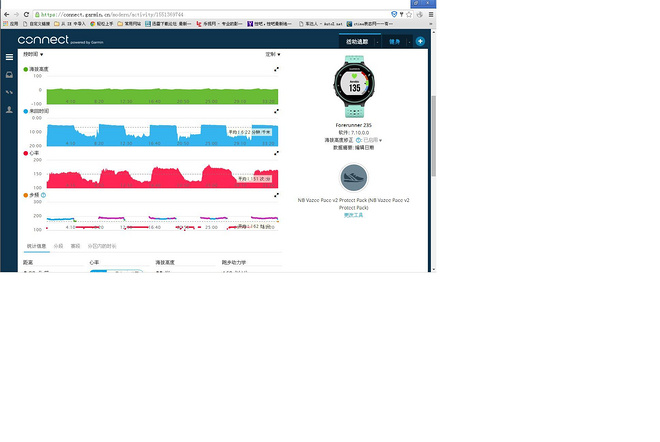Switch to the 分区内的时长 tab

point(101,244)
